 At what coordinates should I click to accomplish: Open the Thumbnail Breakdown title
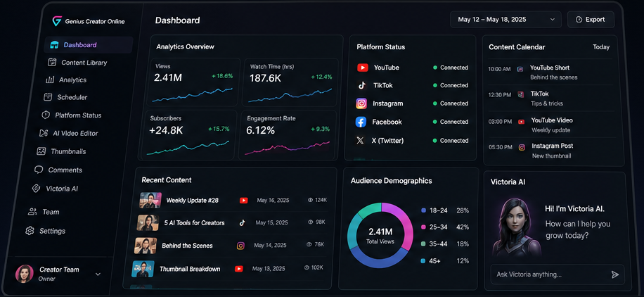190,269
